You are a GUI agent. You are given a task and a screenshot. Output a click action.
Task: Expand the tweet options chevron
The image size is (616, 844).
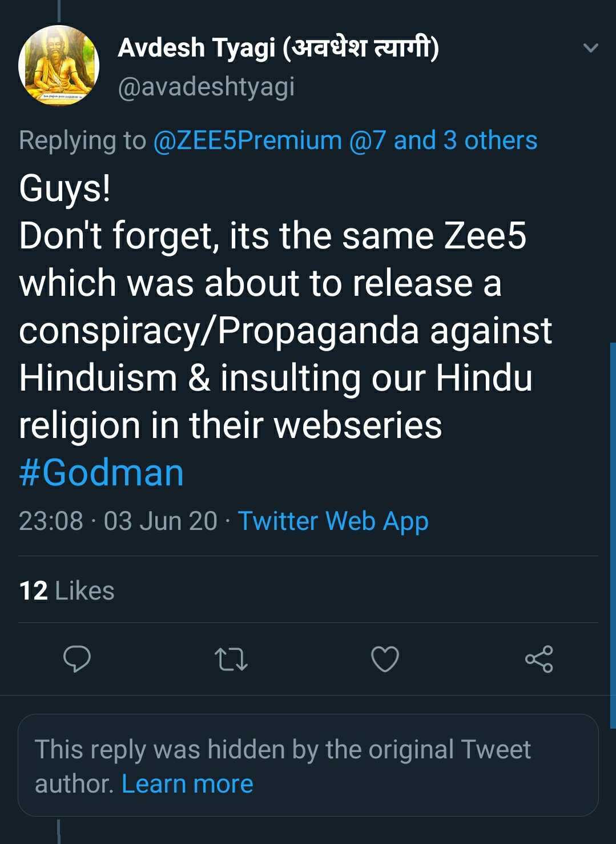click(591, 48)
